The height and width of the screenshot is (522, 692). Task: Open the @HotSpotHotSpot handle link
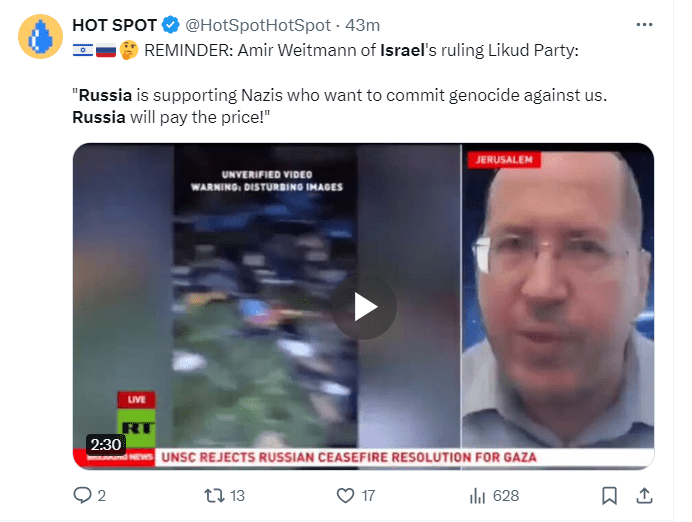coord(258,25)
